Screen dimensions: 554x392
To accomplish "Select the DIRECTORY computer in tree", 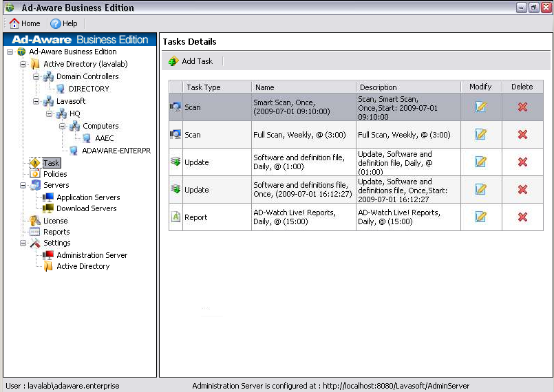I will tap(89, 89).
